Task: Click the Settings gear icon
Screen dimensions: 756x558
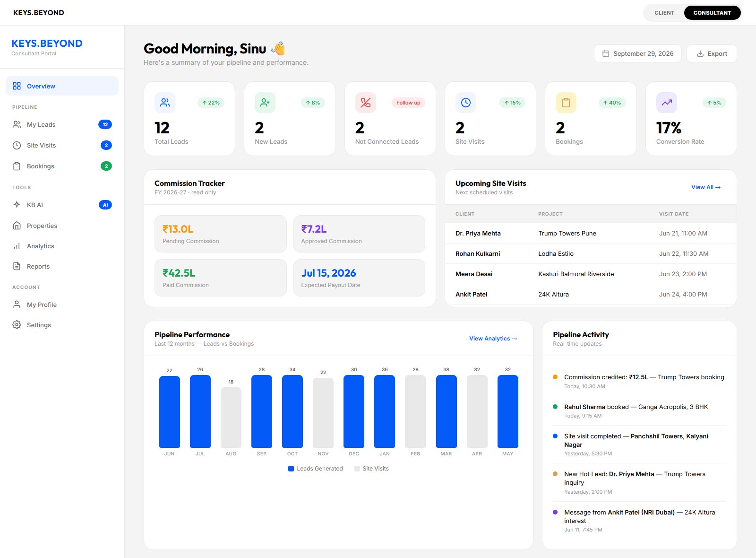Action: pyautogui.click(x=17, y=325)
